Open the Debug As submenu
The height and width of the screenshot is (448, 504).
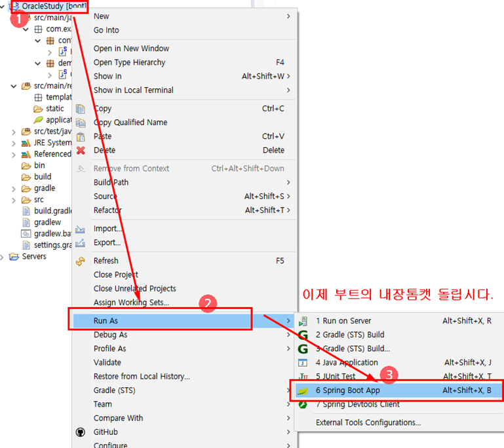click(x=184, y=335)
